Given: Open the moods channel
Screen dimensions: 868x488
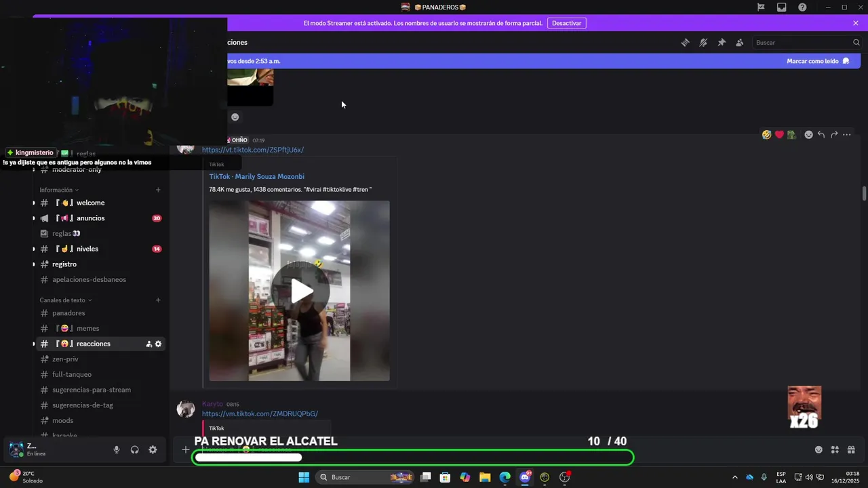Looking at the screenshot, I should (x=100, y=420).
